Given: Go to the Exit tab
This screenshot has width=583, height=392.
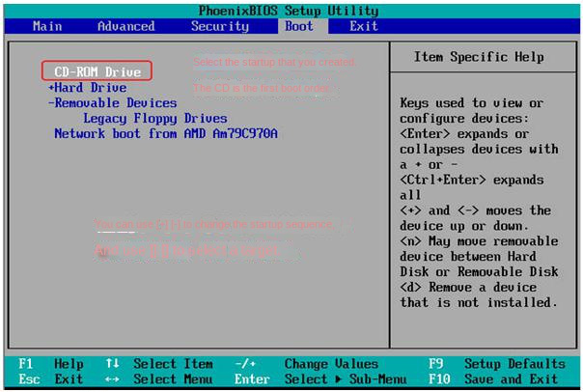Looking at the screenshot, I should 364,26.
